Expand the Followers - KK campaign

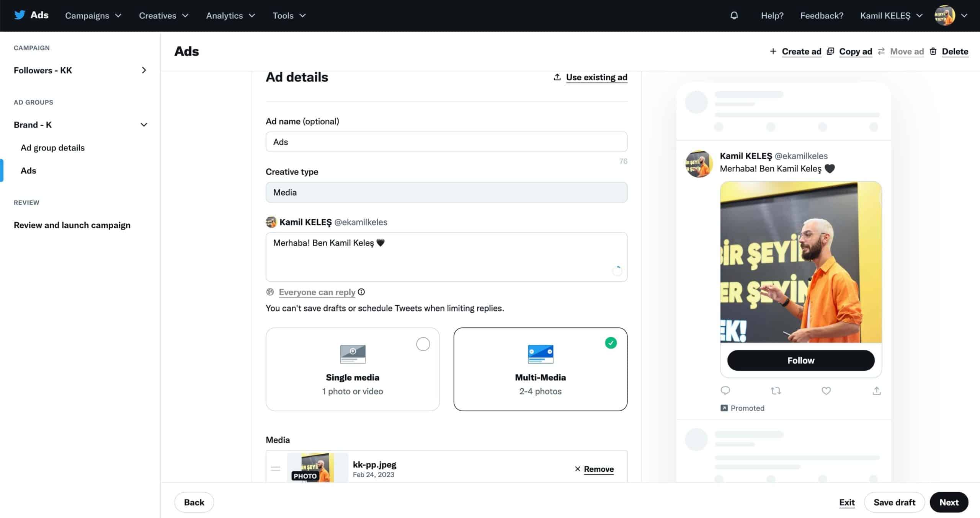(143, 70)
